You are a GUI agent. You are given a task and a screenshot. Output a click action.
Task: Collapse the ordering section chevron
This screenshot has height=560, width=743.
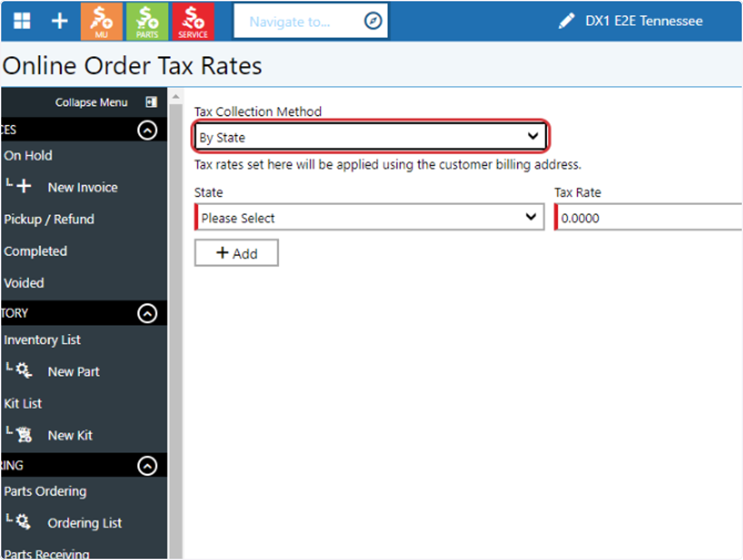click(x=147, y=465)
